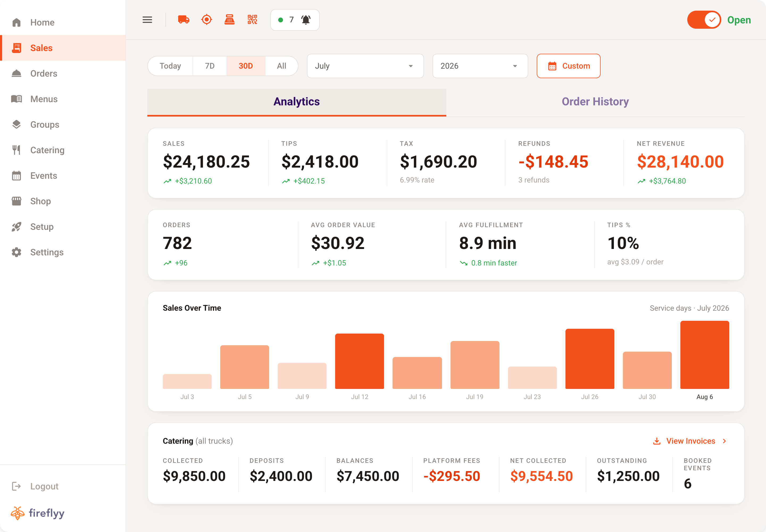The image size is (766, 532).
Task: Click the location target icon
Action: 206,20
